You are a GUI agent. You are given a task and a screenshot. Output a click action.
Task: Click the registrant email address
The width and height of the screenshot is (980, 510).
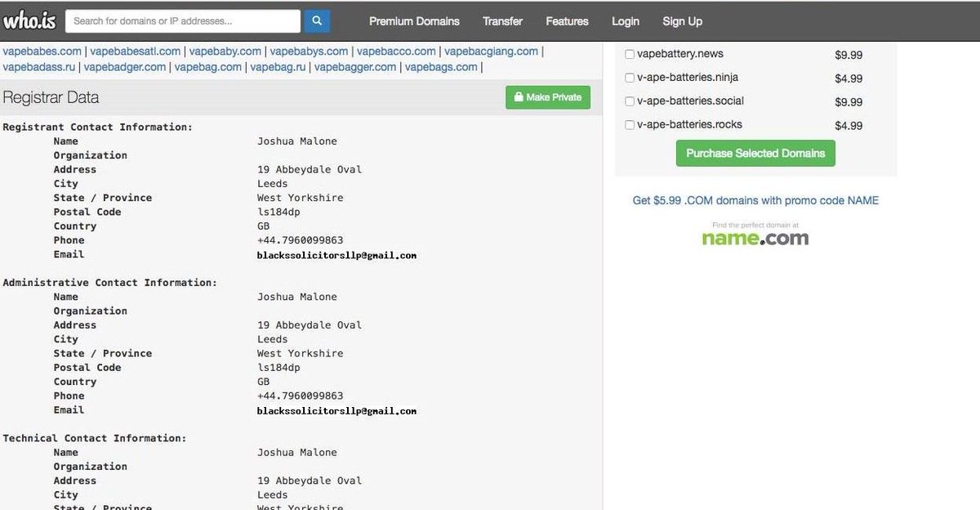coord(337,255)
